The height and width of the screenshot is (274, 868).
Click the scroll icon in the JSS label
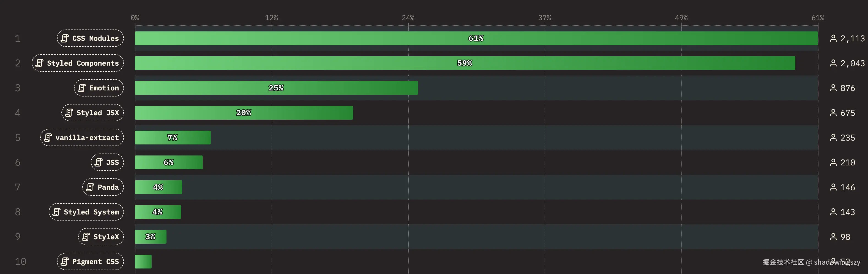pyautogui.click(x=99, y=162)
